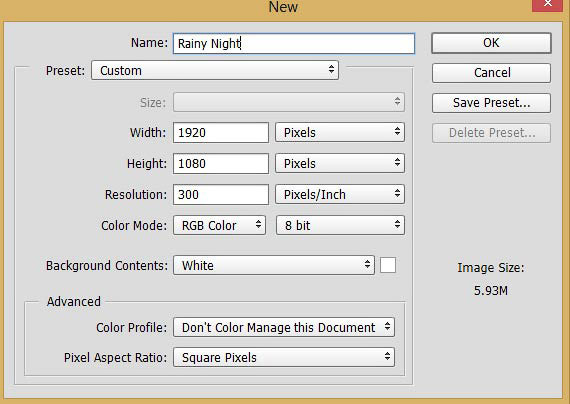The image size is (570, 404).
Task: Click the Height field showing 1080
Action: (221, 163)
